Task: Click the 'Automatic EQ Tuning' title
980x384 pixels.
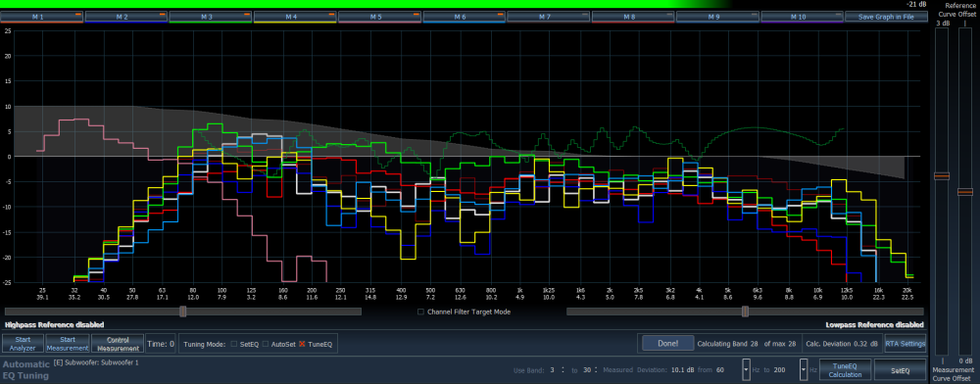Action: point(26,369)
